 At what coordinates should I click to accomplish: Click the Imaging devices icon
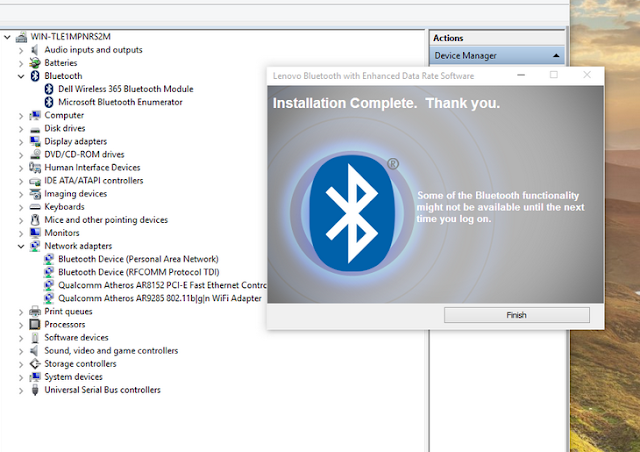click(x=35, y=194)
